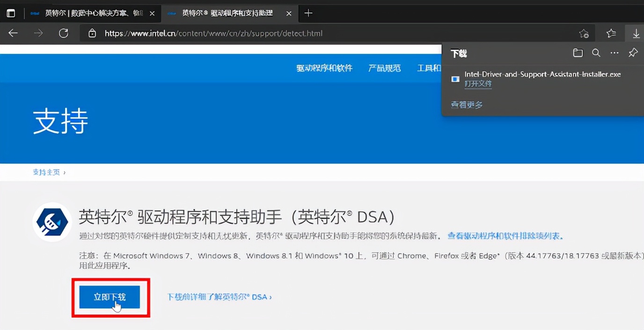Search downloads using the magnifier icon
The width and height of the screenshot is (644, 330).
click(596, 53)
